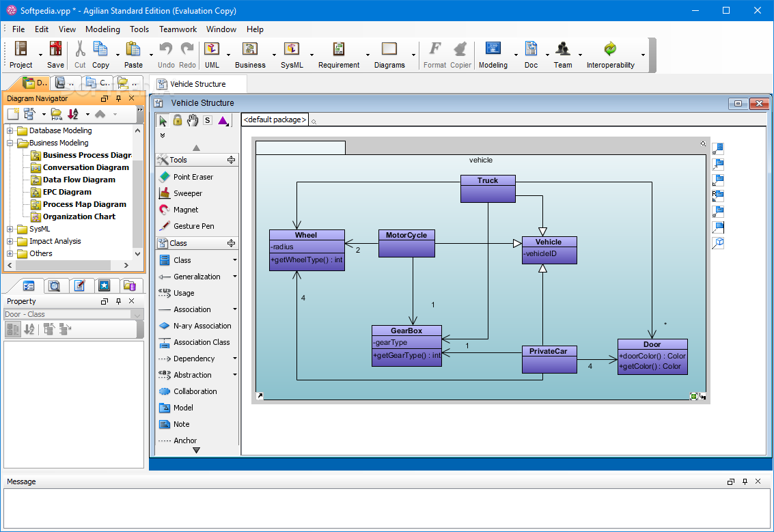Pin the Message panel
The image size is (774, 532).
tap(745, 481)
